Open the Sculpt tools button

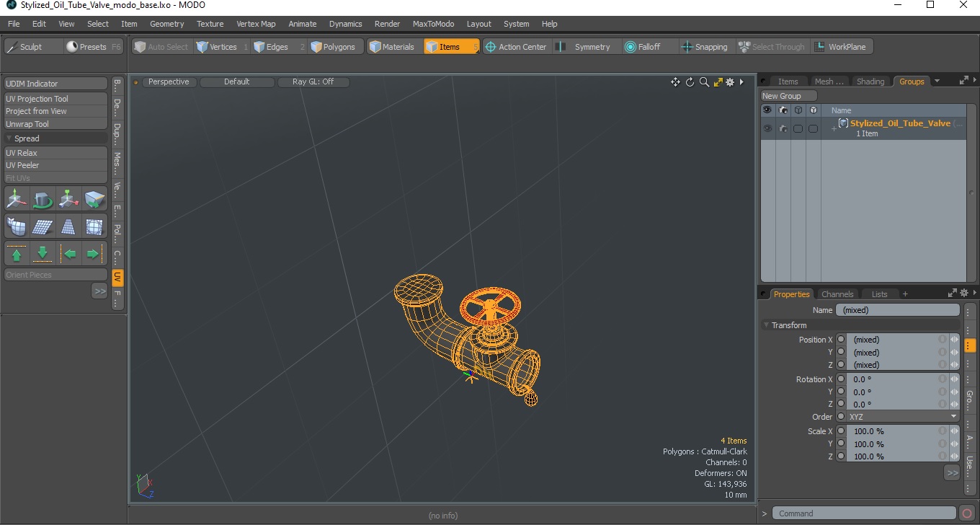(x=33, y=47)
